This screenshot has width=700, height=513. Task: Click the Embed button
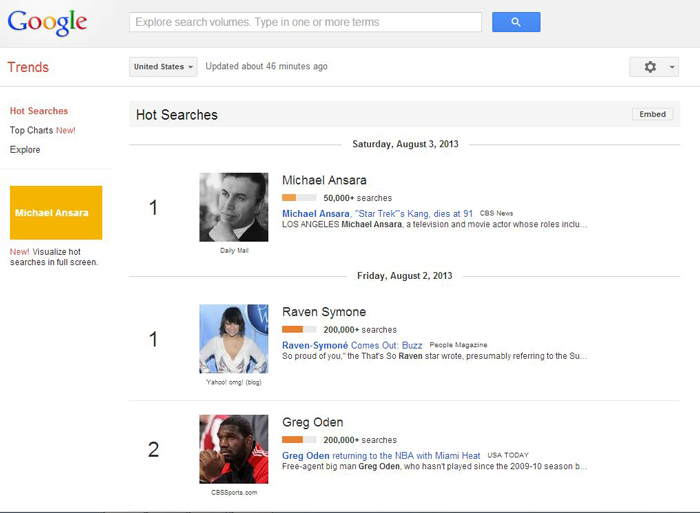coord(652,114)
